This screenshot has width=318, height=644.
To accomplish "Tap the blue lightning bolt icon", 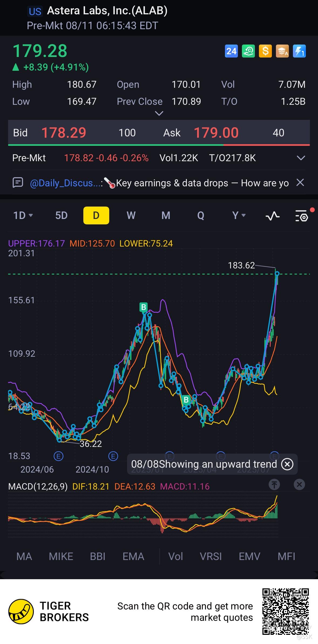I will pyautogui.click(x=299, y=51).
